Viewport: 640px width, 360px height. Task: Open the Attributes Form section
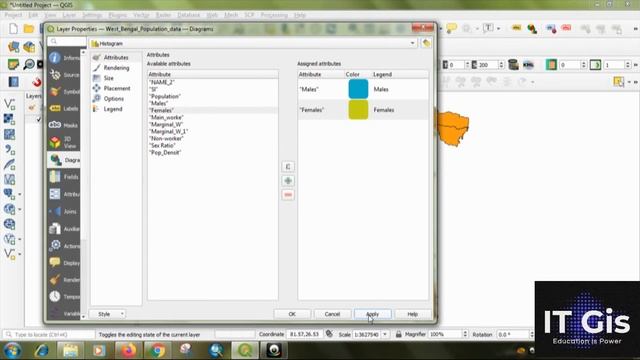(x=64, y=194)
